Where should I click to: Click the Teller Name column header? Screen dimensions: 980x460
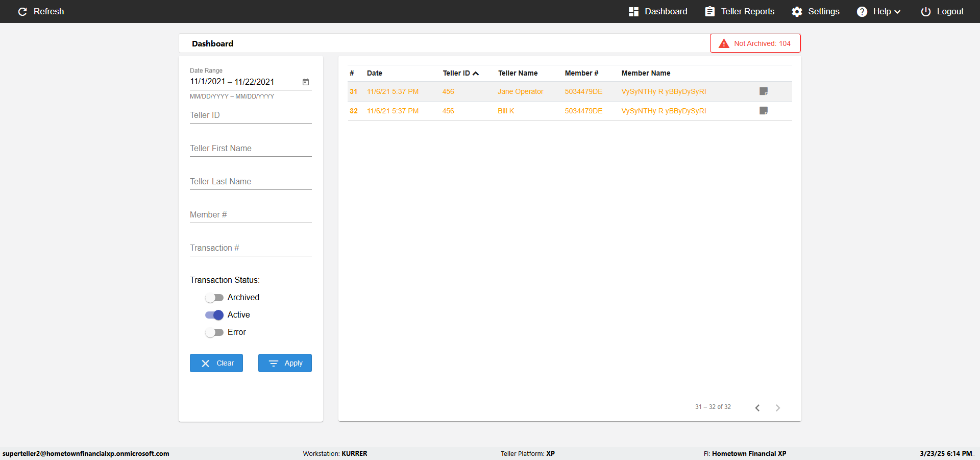pos(518,73)
